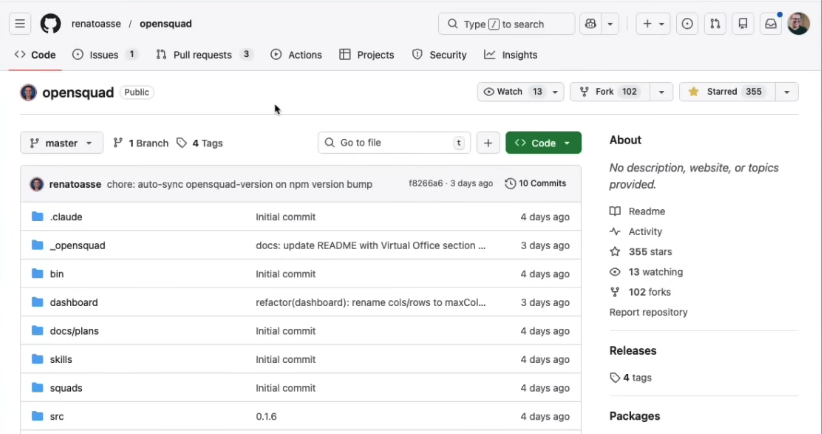Open the docs/plans folder
This screenshot has height=434, width=822.
[74, 331]
